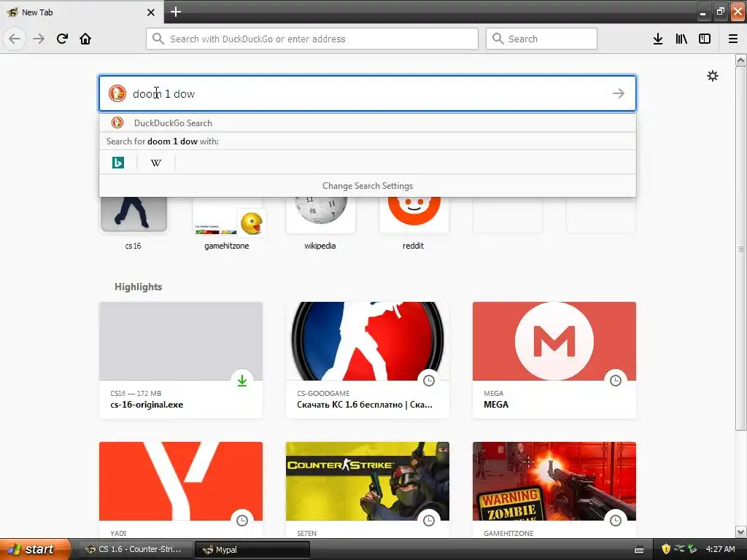Open new tab page settings gear
Image resolution: width=747 pixels, height=560 pixels.
click(x=712, y=76)
